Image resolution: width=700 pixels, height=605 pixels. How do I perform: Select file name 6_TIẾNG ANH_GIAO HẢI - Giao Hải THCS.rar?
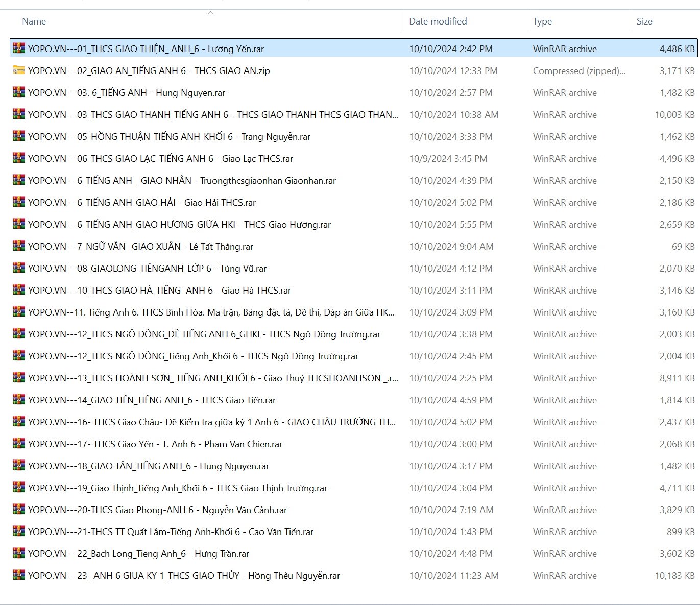(142, 203)
